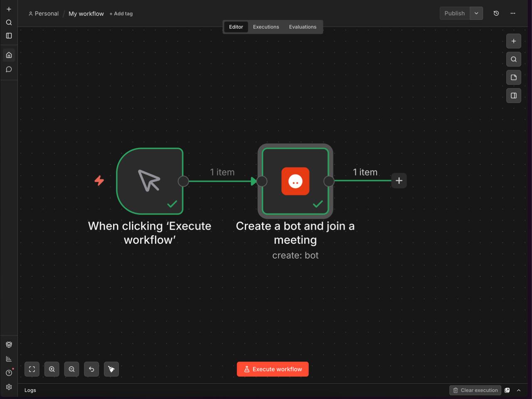The image size is (532, 399).
Task: Reset canvas zoom with the undo arrow icon
Action: tap(91, 369)
